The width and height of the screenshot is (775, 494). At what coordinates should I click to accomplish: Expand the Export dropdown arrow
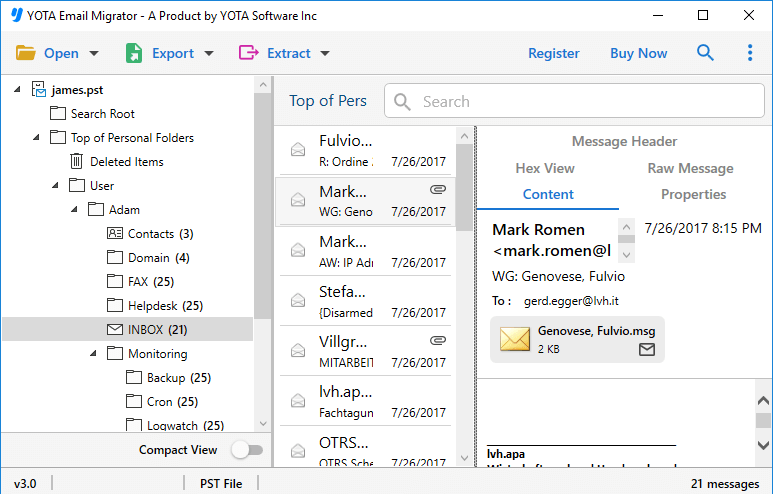point(209,54)
